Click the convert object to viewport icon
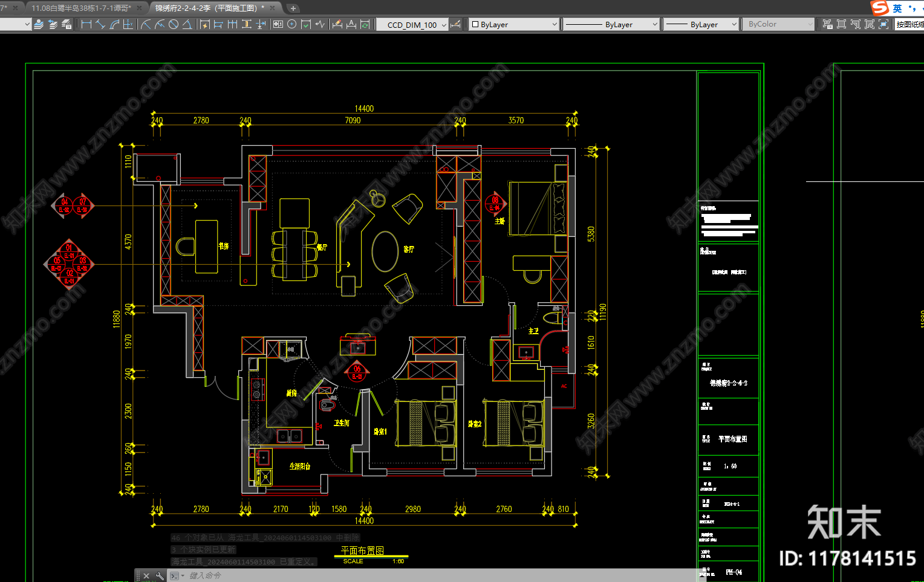This screenshot has height=582, width=924. coord(870,24)
